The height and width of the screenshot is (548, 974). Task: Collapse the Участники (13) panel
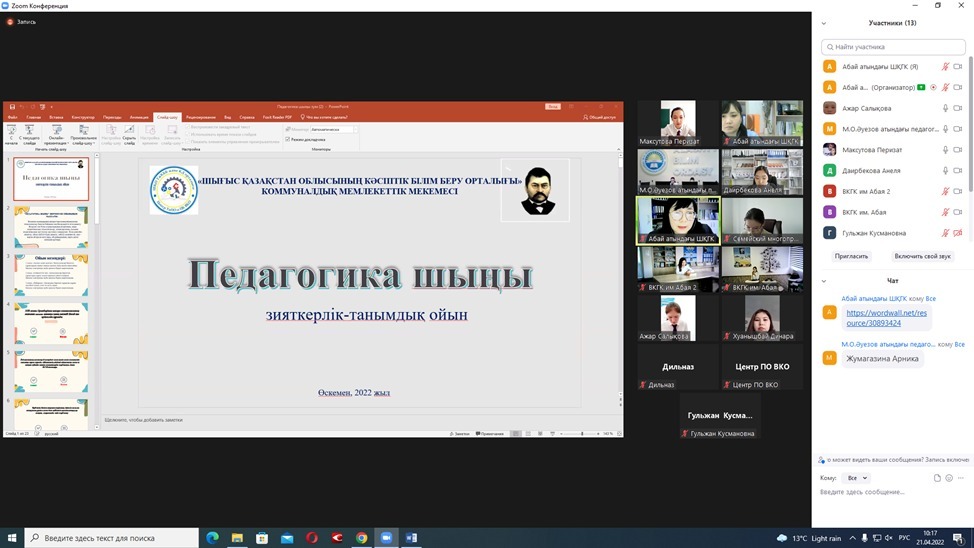click(x=823, y=22)
